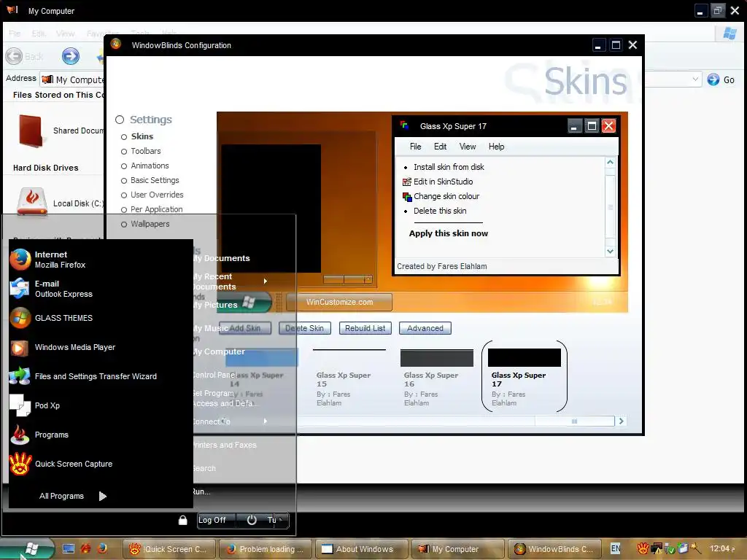This screenshot has height=560, width=747.
Task: Click the WindowBlinds Configuration title icon
Action: tap(116, 44)
